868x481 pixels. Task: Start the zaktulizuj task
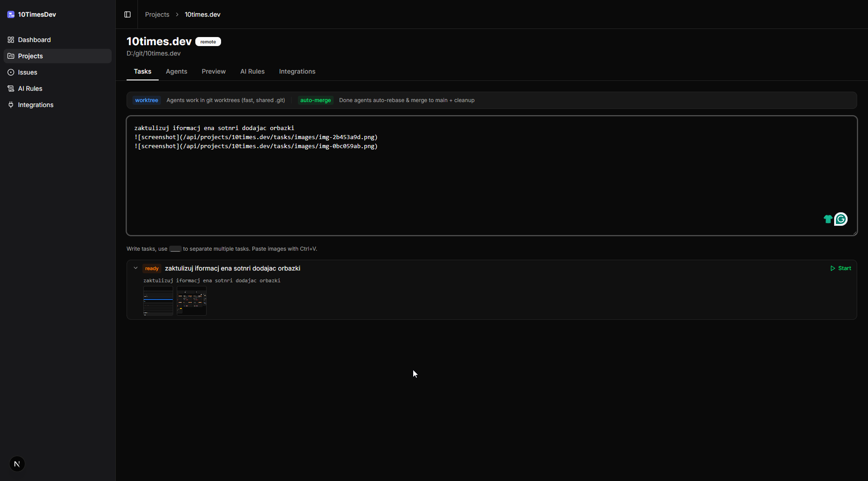(x=840, y=268)
